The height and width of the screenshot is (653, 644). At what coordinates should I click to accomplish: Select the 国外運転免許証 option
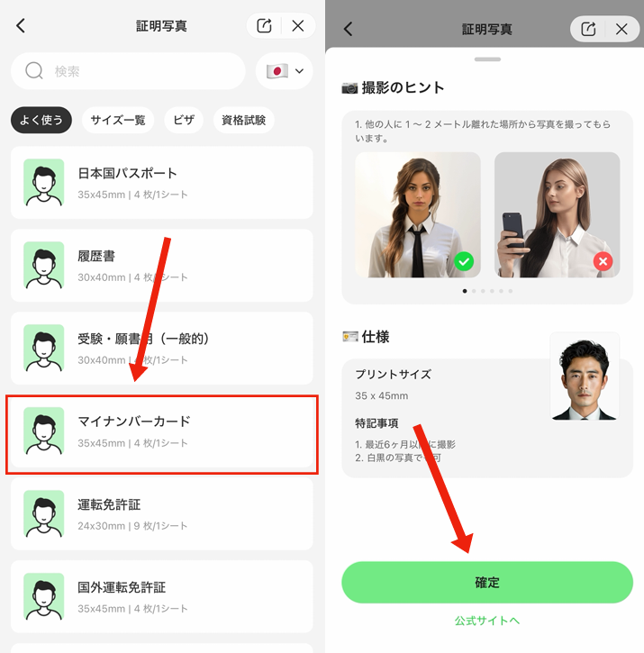tap(161, 597)
